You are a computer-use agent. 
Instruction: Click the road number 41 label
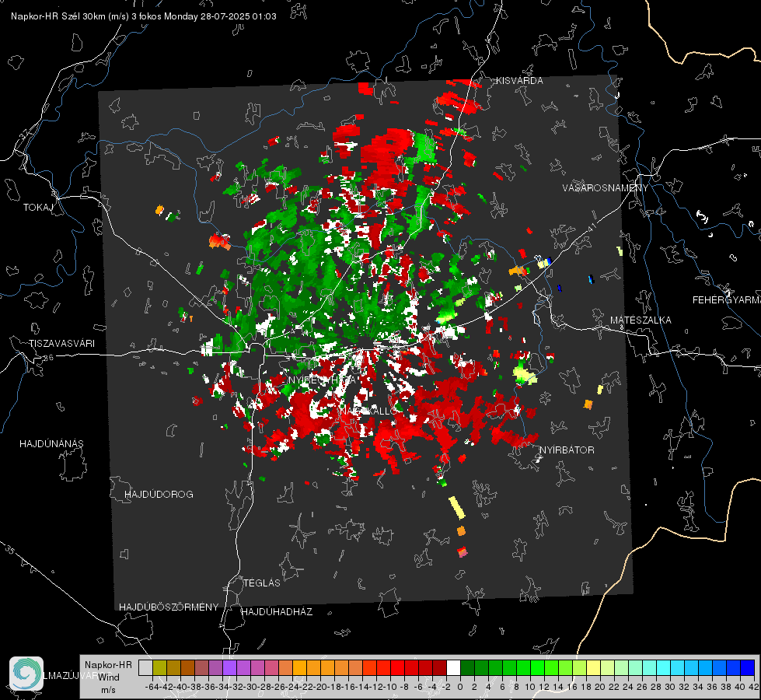tap(591, 227)
